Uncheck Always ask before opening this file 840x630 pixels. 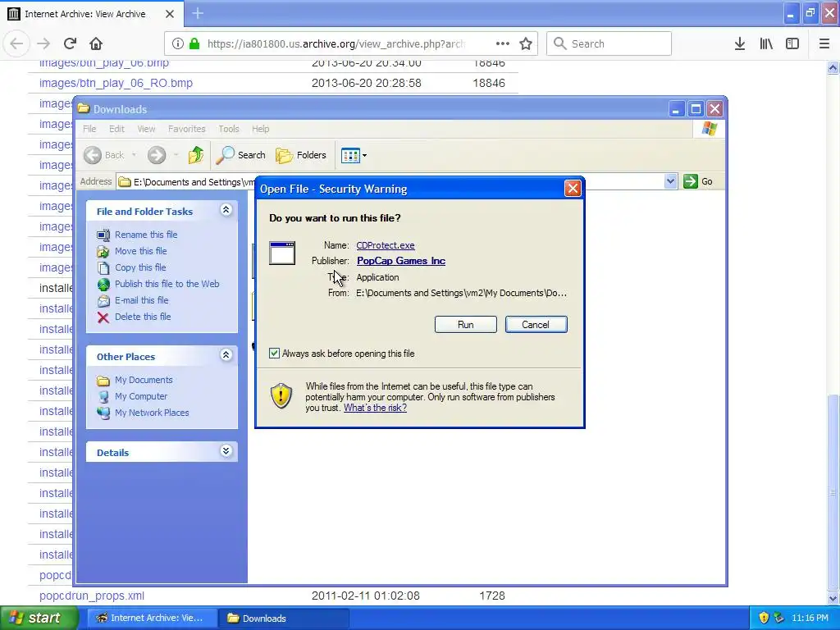tap(274, 354)
